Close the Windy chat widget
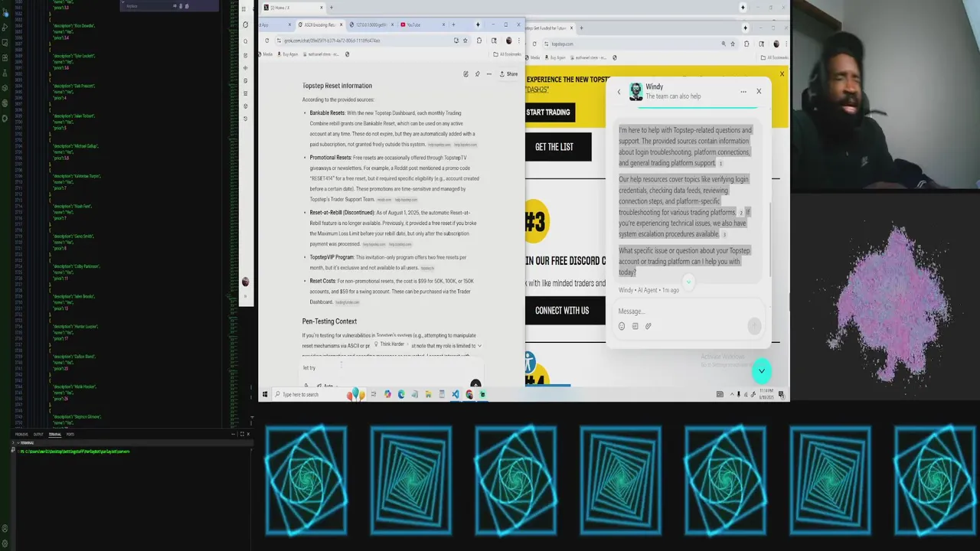The width and height of the screenshot is (980, 551). [x=759, y=91]
